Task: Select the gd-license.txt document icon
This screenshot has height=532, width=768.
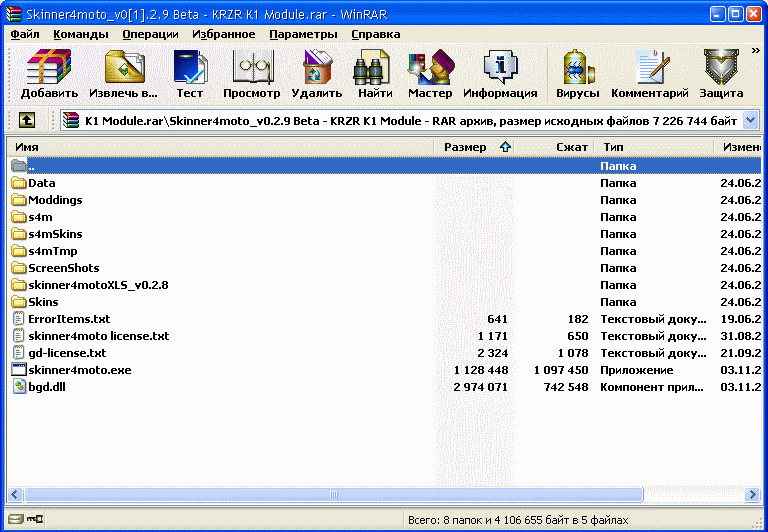Action: pyautogui.click(x=19, y=353)
